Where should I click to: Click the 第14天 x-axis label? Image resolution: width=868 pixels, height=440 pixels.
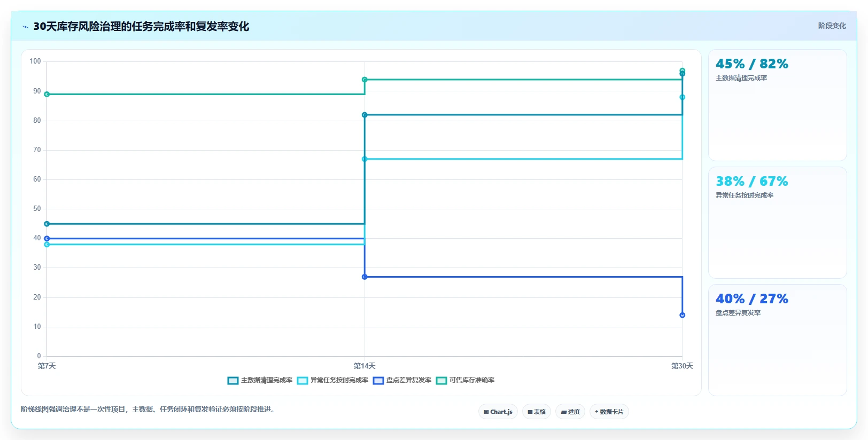pyautogui.click(x=365, y=366)
